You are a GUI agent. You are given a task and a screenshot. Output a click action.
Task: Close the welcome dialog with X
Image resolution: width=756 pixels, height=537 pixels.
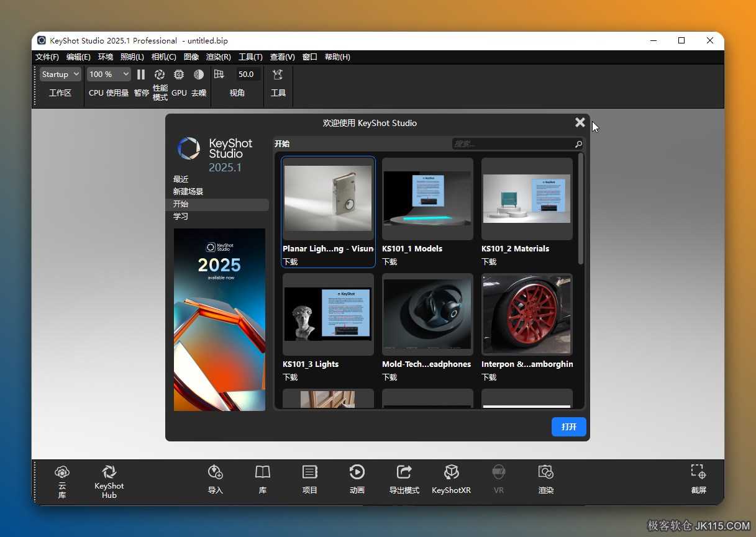click(x=580, y=122)
